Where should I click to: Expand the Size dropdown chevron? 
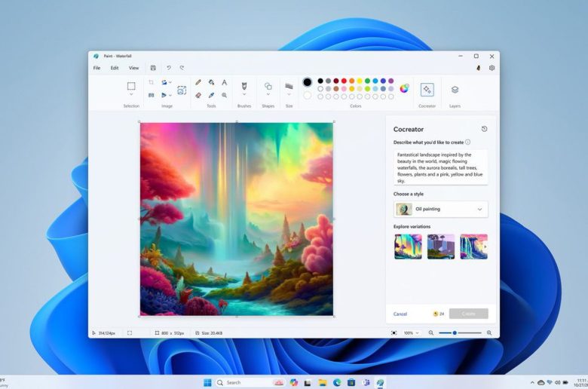click(x=289, y=94)
